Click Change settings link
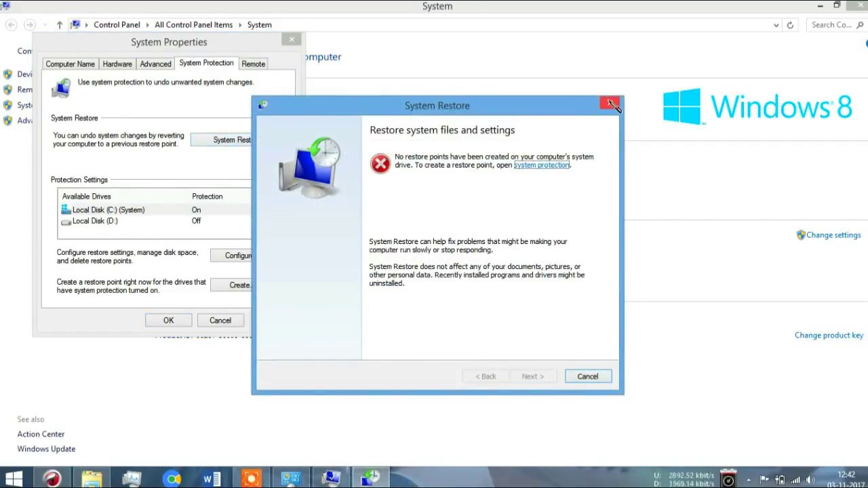Screen dimensions: 868x488 point(833,235)
